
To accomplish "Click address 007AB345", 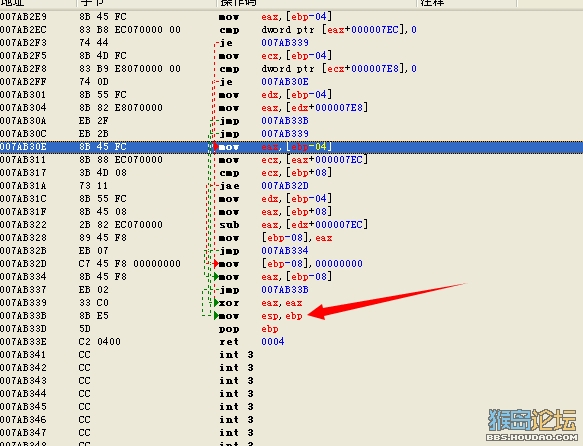I will point(23,407).
